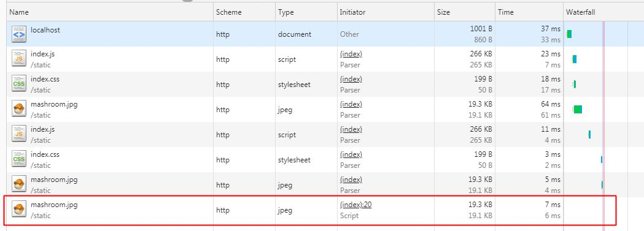Select the localhost request name

[x=45, y=30]
